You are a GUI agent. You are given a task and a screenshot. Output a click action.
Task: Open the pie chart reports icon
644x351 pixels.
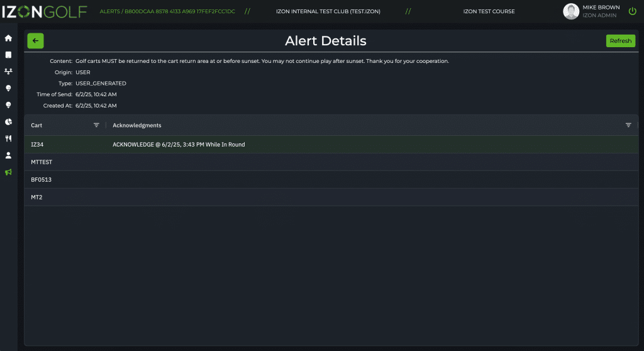point(8,121)
